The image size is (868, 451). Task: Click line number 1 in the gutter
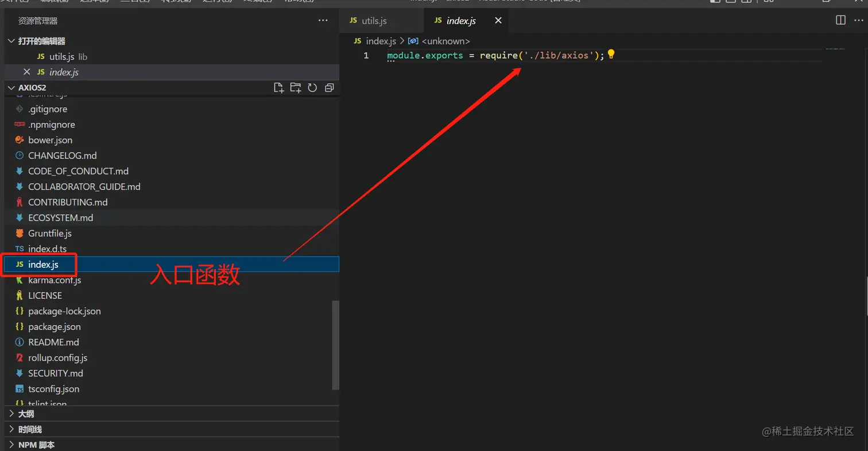pos(366,56)
